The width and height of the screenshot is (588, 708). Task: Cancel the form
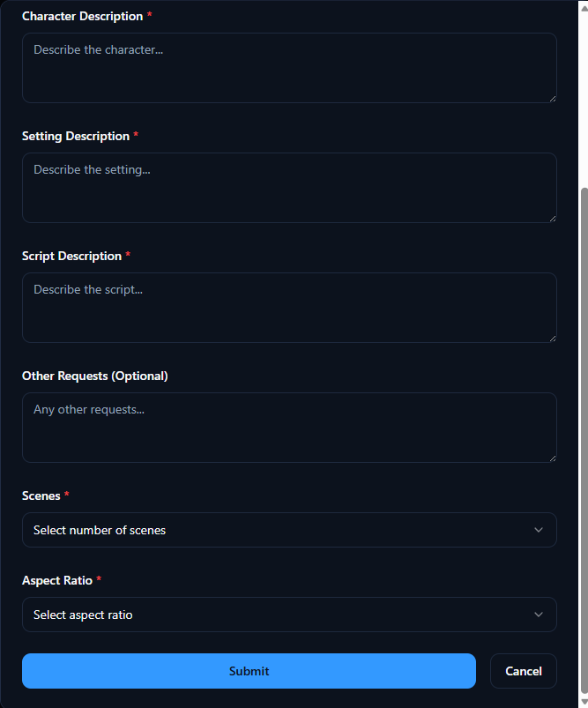(x=523, y=671)
